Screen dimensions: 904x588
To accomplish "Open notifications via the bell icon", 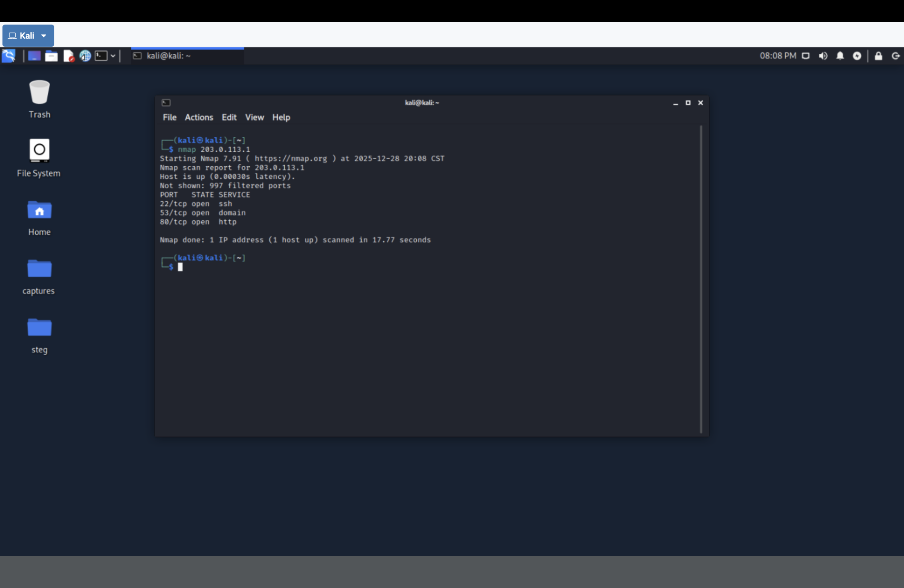I will [840, 56].
